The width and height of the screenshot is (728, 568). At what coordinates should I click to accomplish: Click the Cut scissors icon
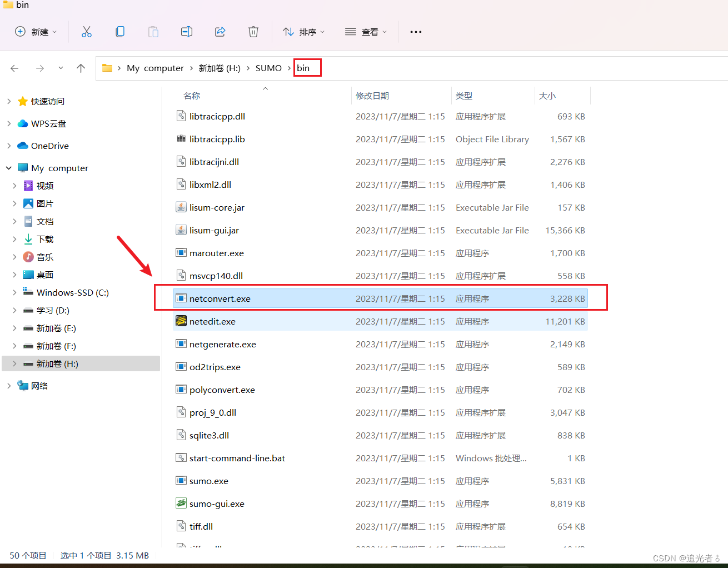coord(87,32)
